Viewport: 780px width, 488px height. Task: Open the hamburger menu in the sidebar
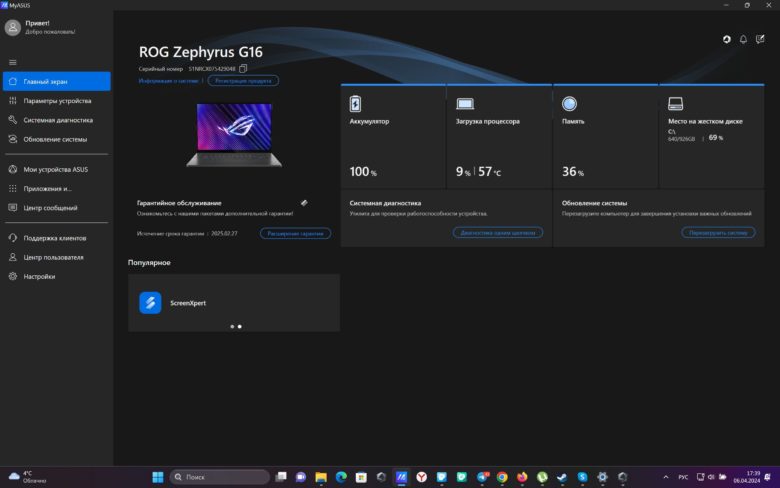(13, 62)
